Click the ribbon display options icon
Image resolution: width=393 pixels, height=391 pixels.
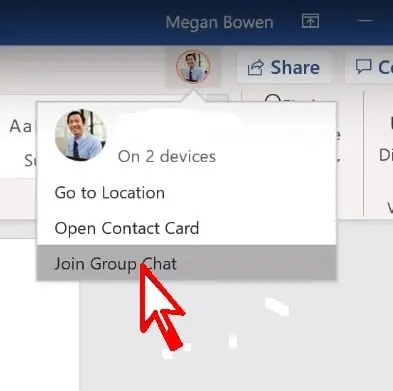click(x=310, y=21)
